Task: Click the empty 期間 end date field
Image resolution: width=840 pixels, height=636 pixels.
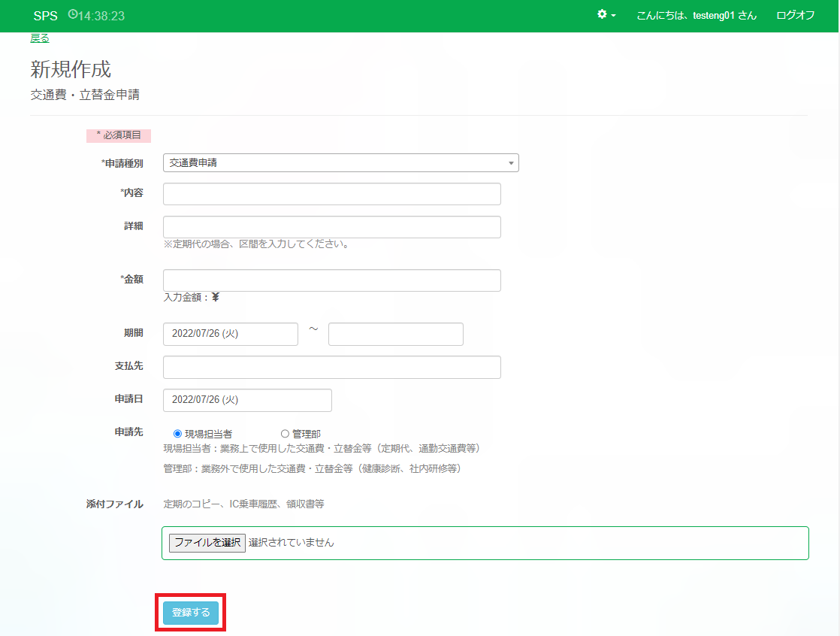Action: click(x=395, y=334)
